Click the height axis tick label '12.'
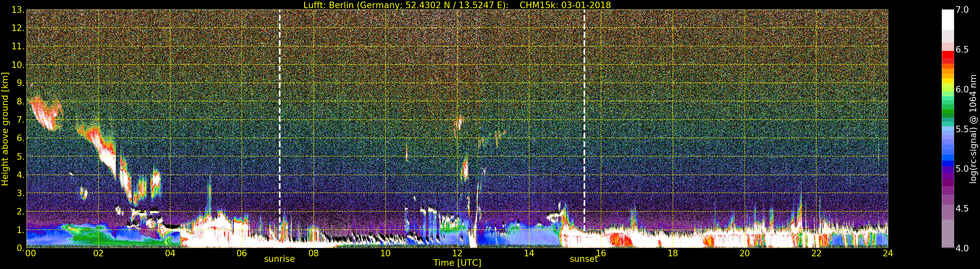Viewport: 980px width, 269px height. [x=18, y=28]
